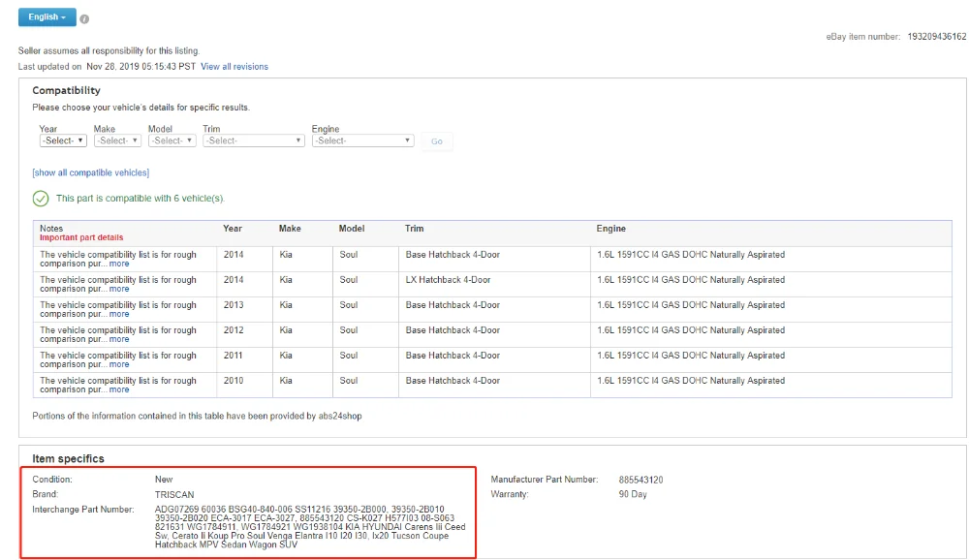Click 'This part is compatible with 6 vehicle(s)' text
969x560 pixels.
tap(141, 199)
